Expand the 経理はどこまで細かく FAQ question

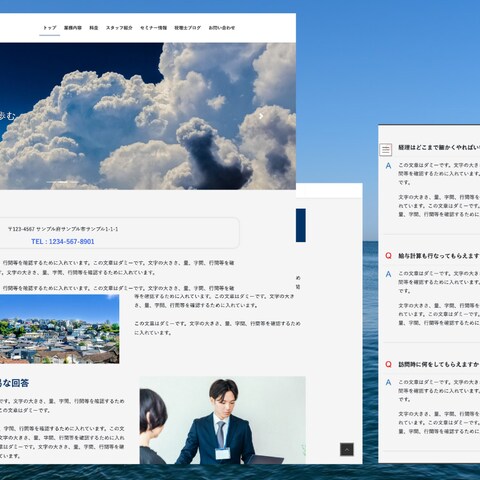pos(439,147)
